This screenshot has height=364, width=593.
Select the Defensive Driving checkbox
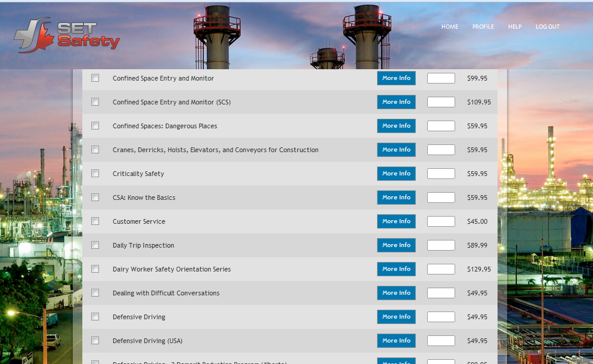pyautogui.click(x=95, y=316)
